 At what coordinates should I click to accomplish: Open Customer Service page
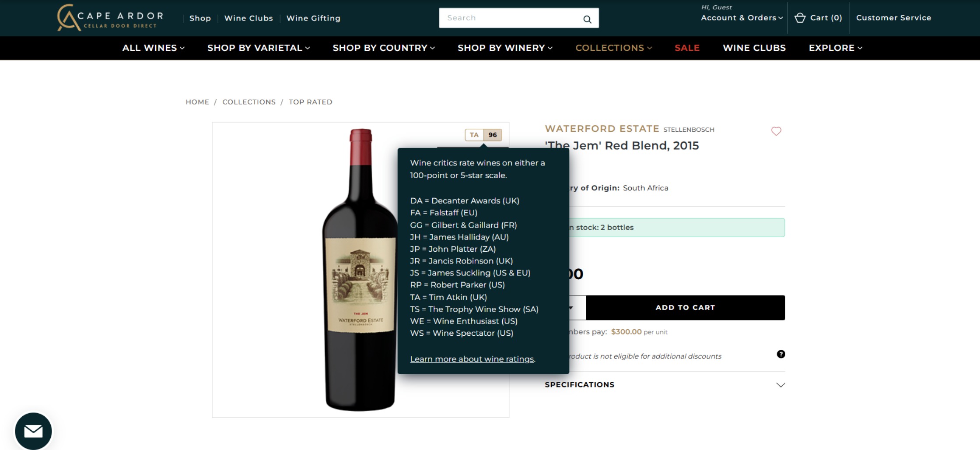click(893, 18)
